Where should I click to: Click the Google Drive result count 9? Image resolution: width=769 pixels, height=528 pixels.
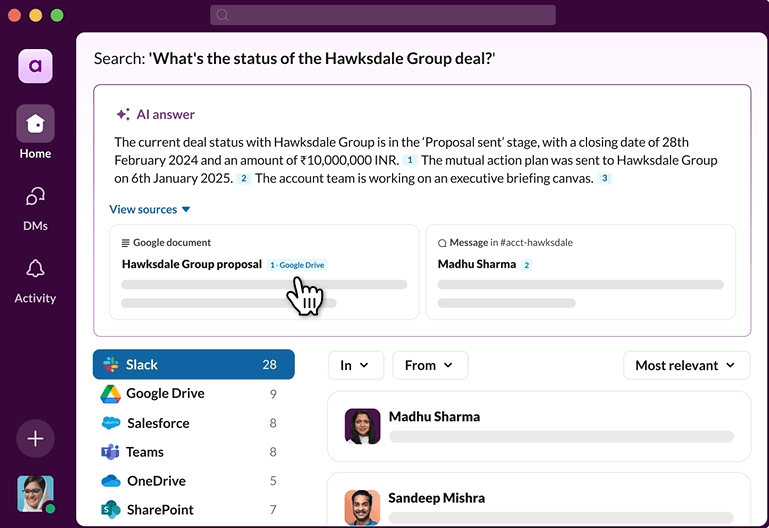tap(273, 394)
